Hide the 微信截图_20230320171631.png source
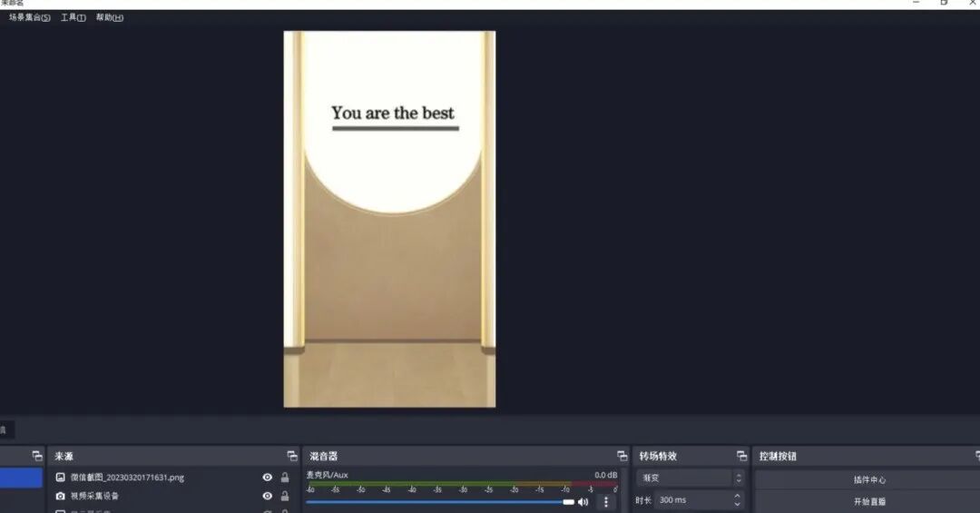 click(x=268, y=478)
